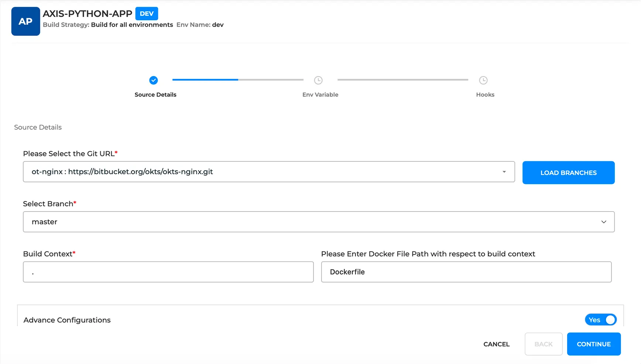Click the 'Advance Configurations' heading
This screenshot has height=364, width=641.
[67, 320]
